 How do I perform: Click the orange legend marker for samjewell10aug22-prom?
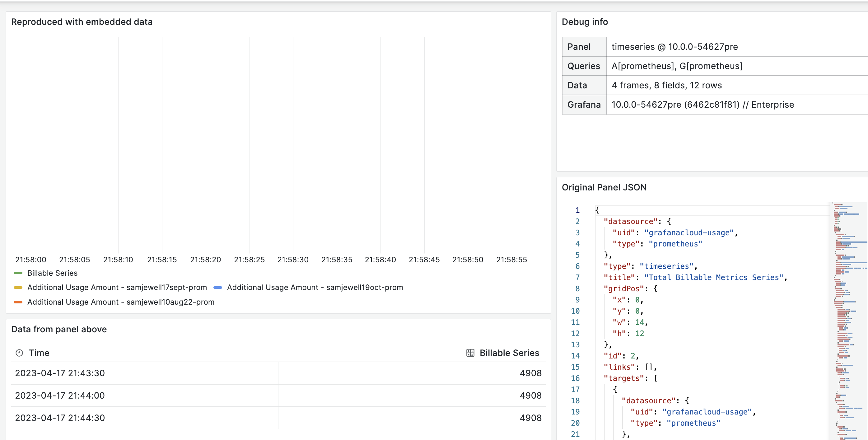pyautogui.click(x=17, y=302)
